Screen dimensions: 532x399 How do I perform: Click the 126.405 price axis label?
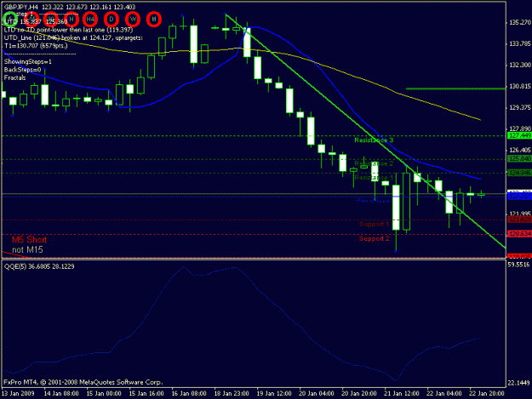tap(519, 150)
